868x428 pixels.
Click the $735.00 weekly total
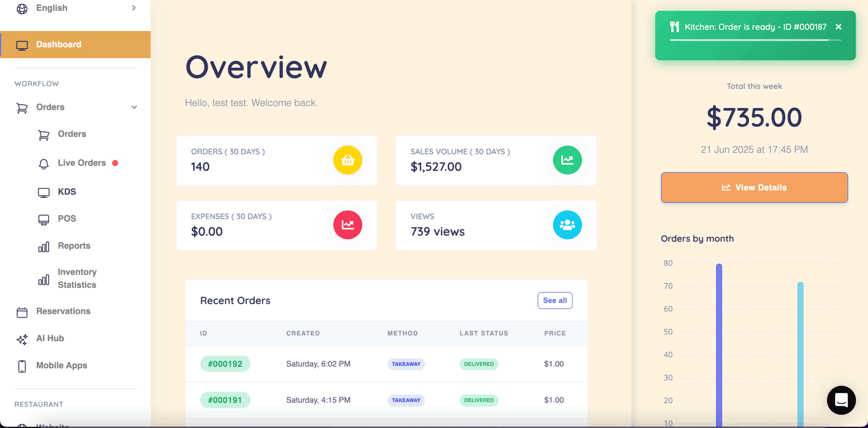coord(754,117)
